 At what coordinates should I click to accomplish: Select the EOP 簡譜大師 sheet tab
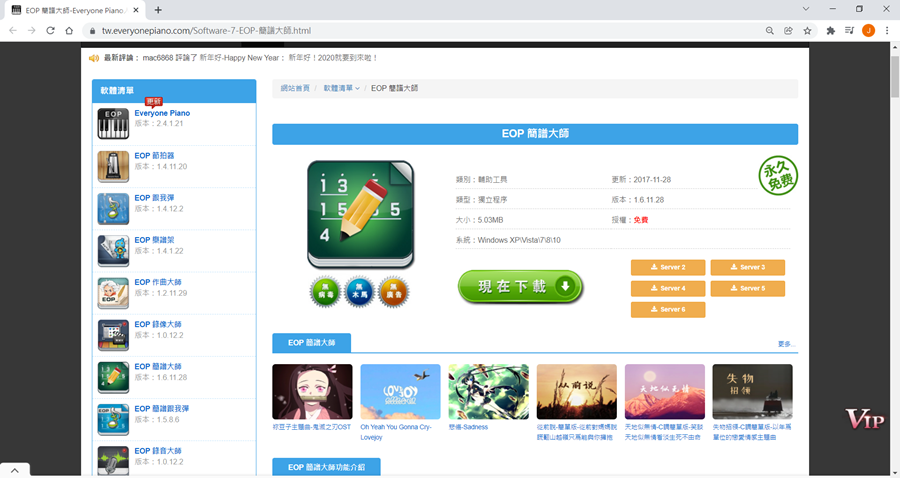tap(312, 343)
